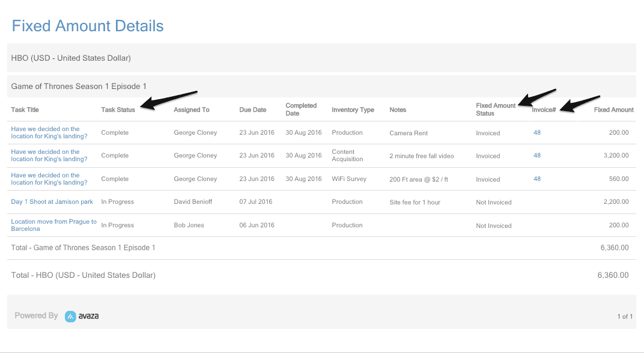Screen dimensions: 644x353
Task: Click the Due Date column header
Action: [252, 110]
